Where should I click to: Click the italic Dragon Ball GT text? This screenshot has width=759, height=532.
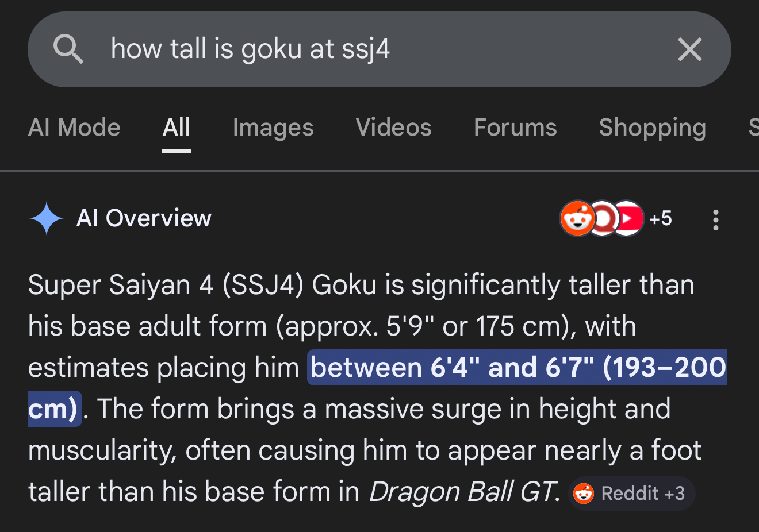pos(463,492)
